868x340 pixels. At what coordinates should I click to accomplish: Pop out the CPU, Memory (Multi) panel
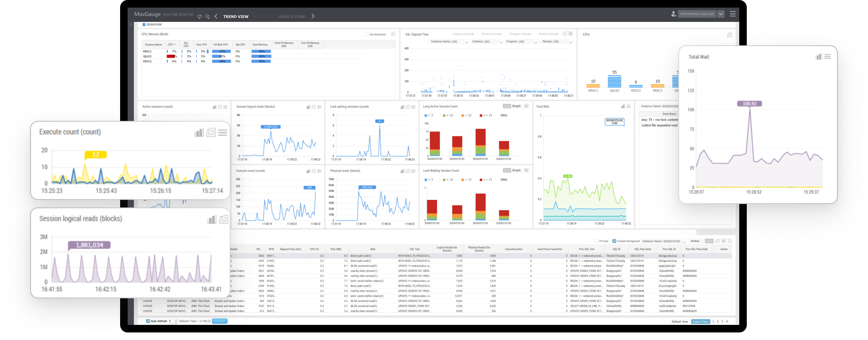393,34
